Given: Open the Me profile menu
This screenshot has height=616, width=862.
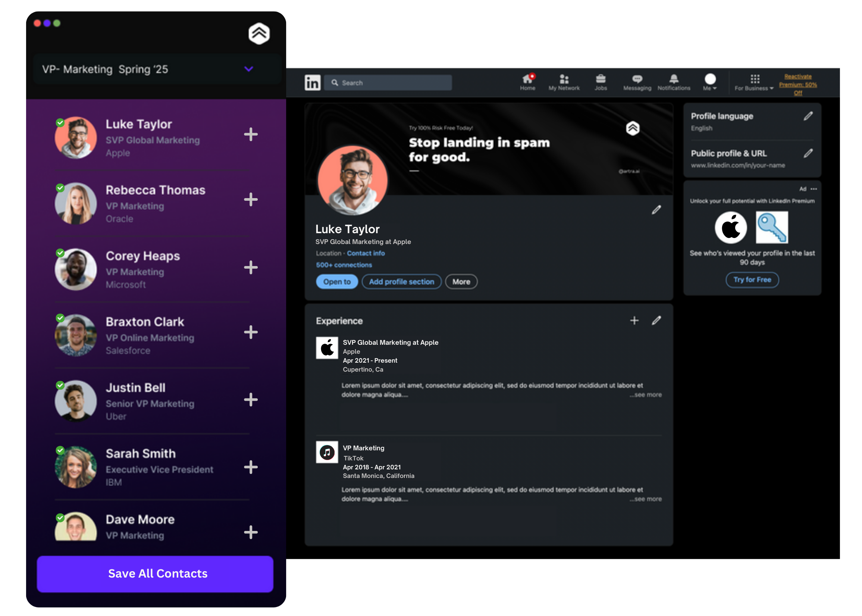Looking at the screenshot, I should click(710, 82).
